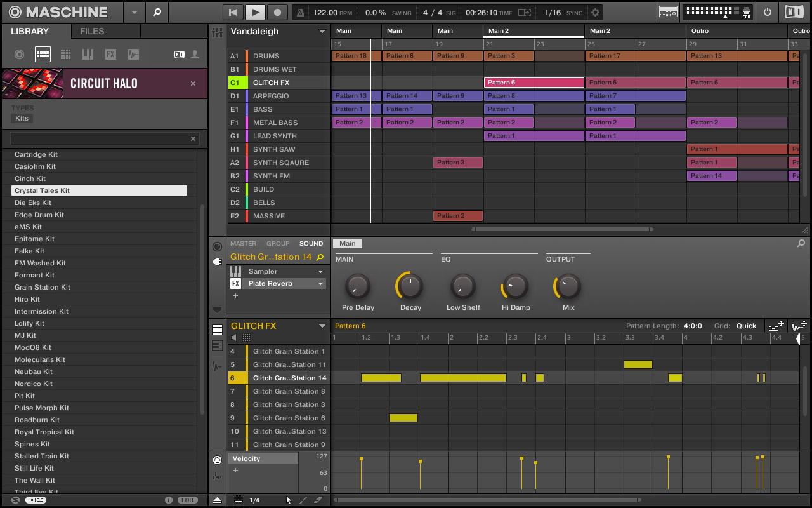Select the FX filter icon in Library
This screenshot has width=812, height=508.
(110, 55)
